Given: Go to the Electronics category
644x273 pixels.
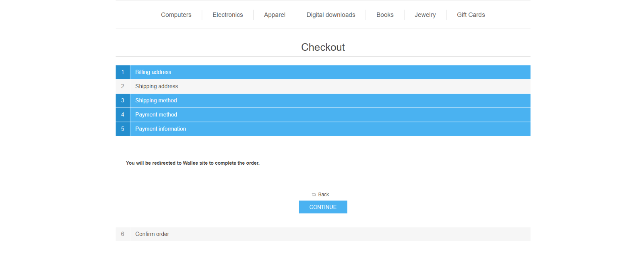Looking at the screenshot, I should (227, 15).
